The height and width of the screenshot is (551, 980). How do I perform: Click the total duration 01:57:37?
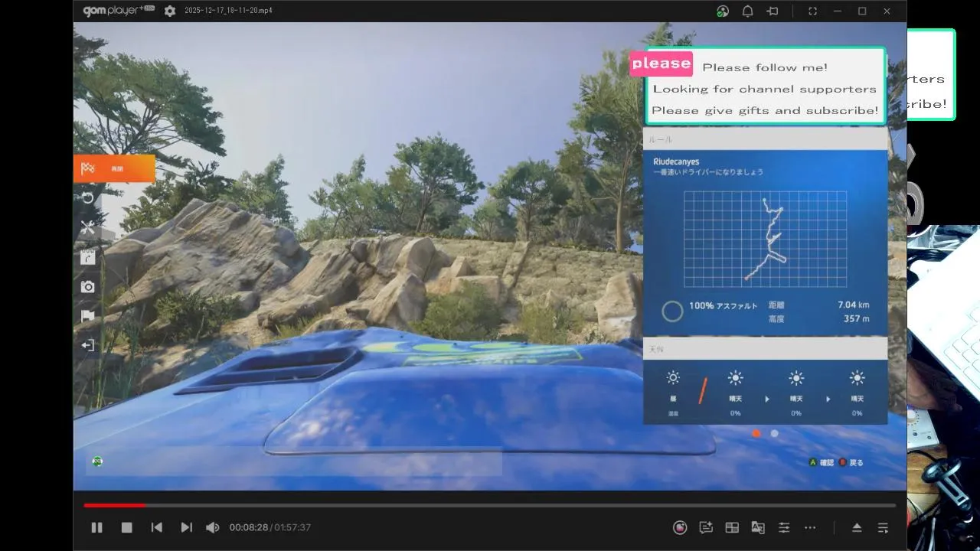(x=292, y=527)
